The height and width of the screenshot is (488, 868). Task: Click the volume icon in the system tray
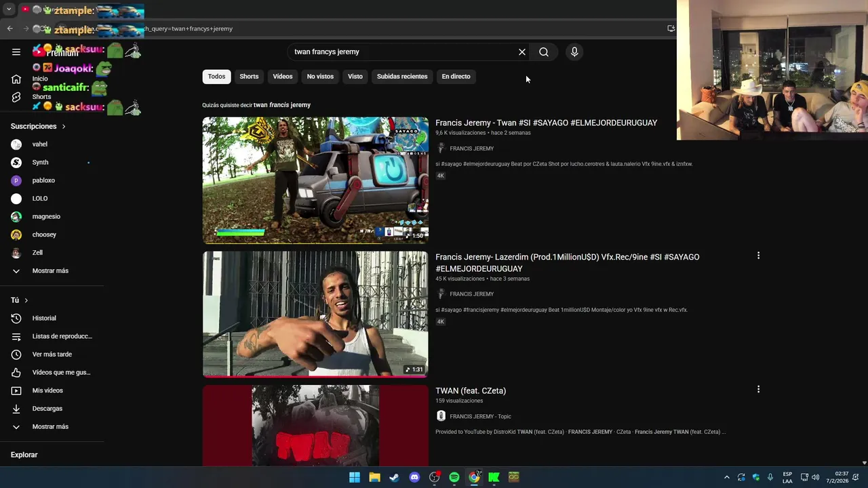tap(816, 477)
